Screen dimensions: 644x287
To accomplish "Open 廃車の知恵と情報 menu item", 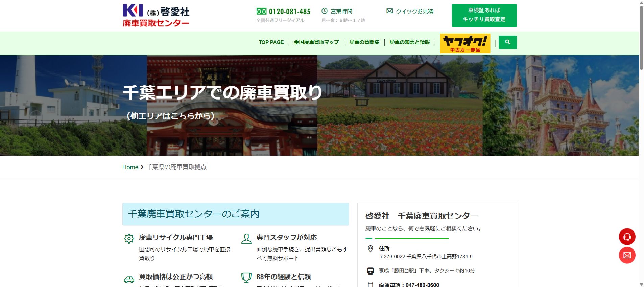I will [409, 42].
